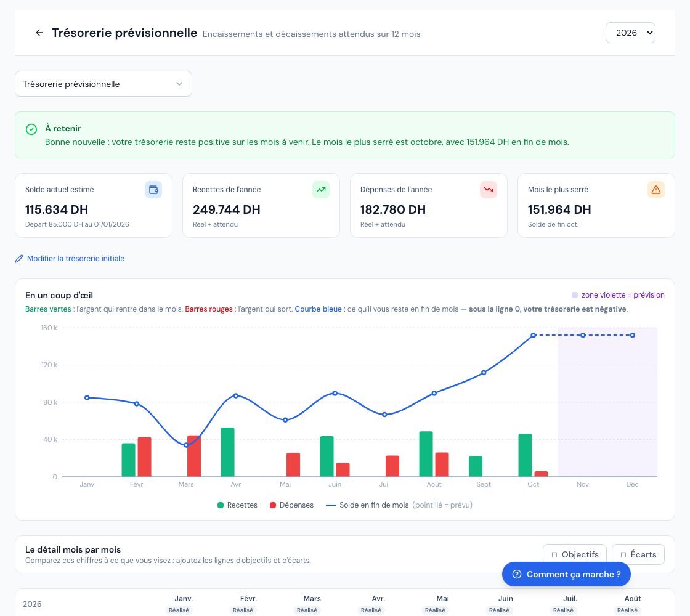Click the En un coup d'œil heading
Image resolution: width=690 pixels, height=616 pixels.
point(59,295)
